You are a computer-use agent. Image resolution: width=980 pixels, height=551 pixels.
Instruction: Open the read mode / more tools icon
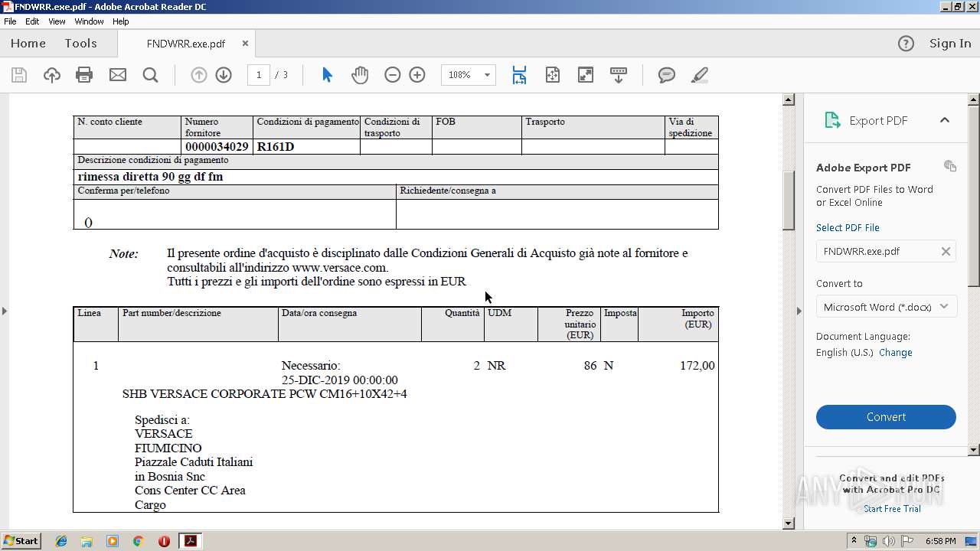pyautogui.click(x=619, y=75)
